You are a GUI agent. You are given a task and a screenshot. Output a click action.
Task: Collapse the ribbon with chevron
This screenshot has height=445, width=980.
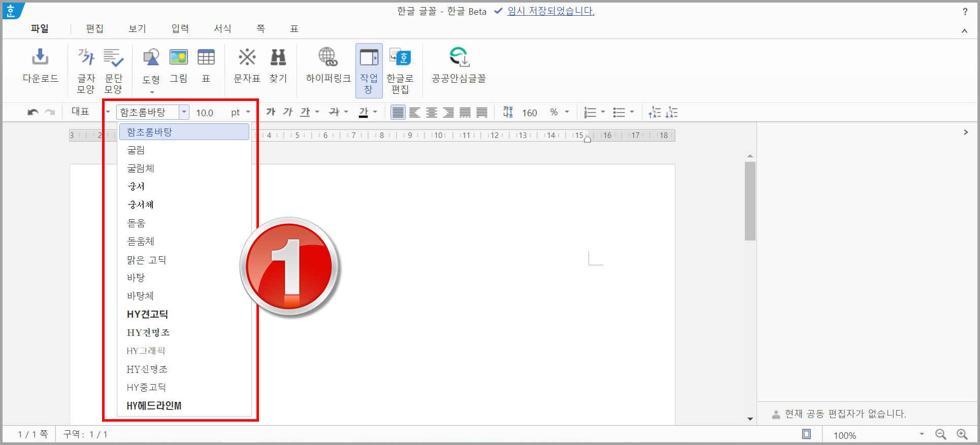[x=964, y=31]
